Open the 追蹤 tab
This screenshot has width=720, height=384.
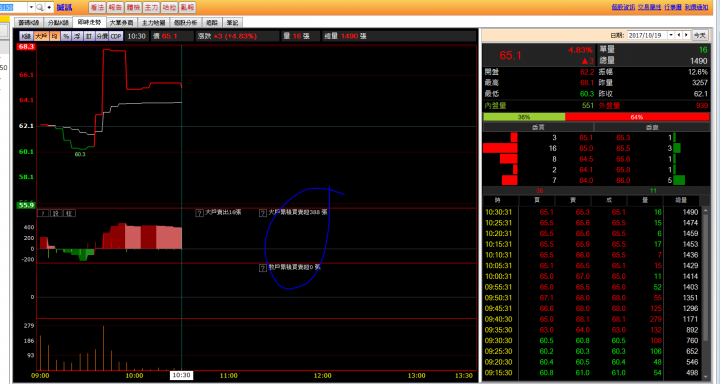[x=212, y=23]
